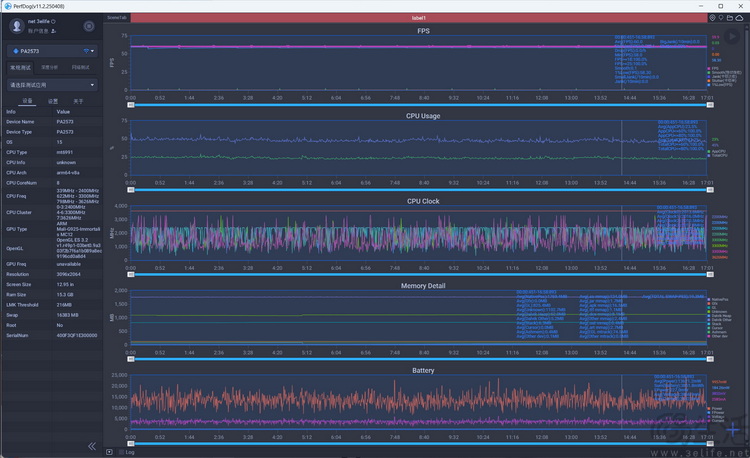The image size is (750, 458).
Task: Switch to the second test mode tab
Action: 49,67
